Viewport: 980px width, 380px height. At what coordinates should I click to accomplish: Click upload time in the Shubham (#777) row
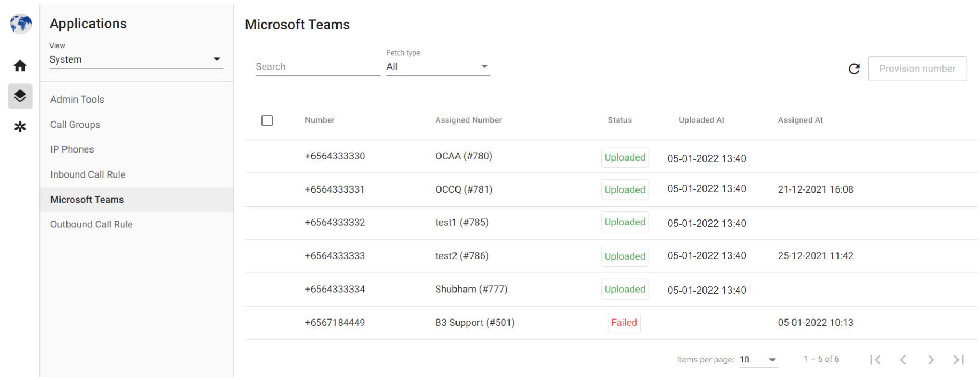click(707, 291)
